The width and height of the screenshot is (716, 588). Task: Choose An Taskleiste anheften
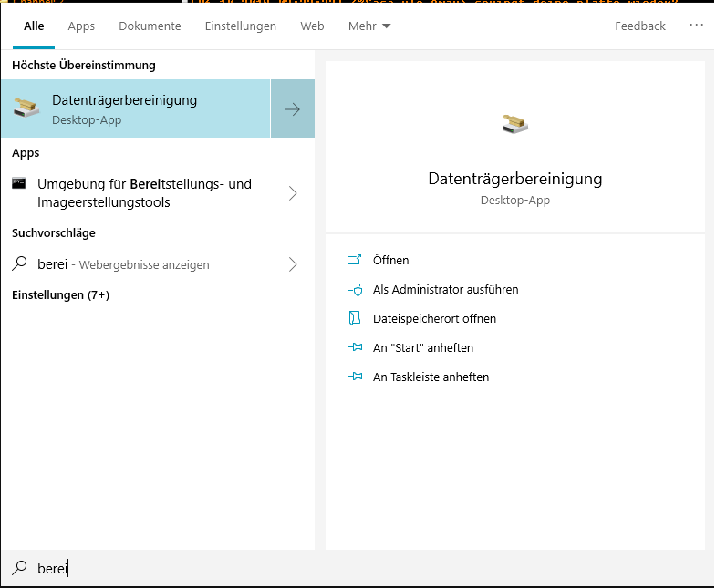click(x=431, y=377)
